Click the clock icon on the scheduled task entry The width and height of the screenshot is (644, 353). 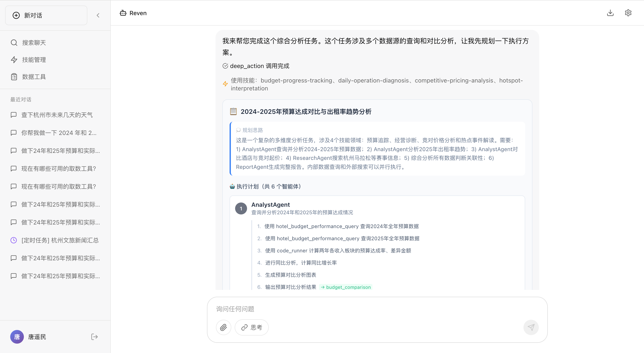tap(13, 240)
